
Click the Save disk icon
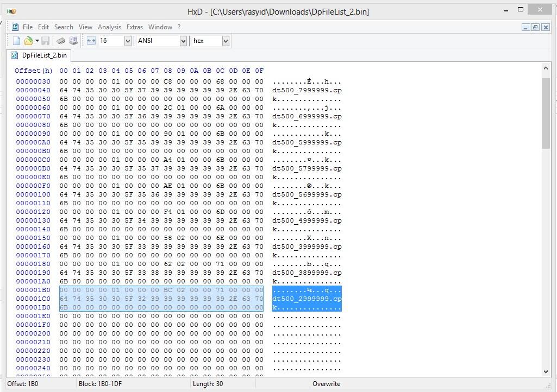pyautogui.click(x=46, y=41)
